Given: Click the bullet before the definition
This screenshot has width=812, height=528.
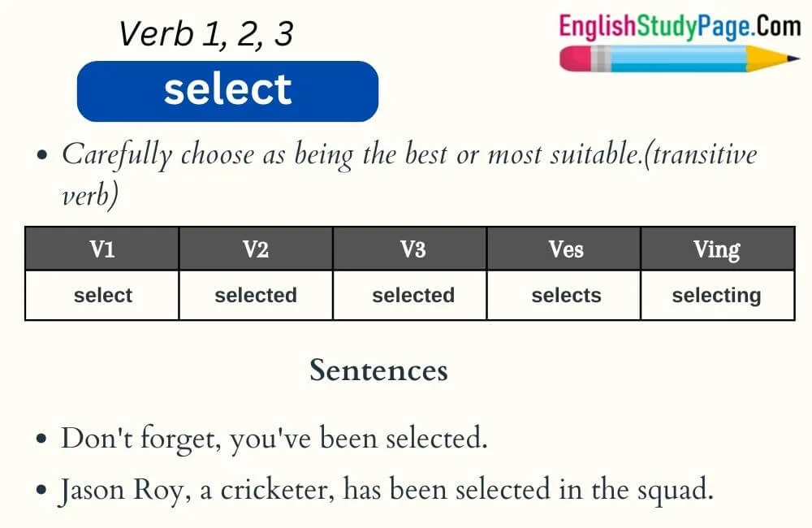Looking at the screenshot, I should 42,155.
